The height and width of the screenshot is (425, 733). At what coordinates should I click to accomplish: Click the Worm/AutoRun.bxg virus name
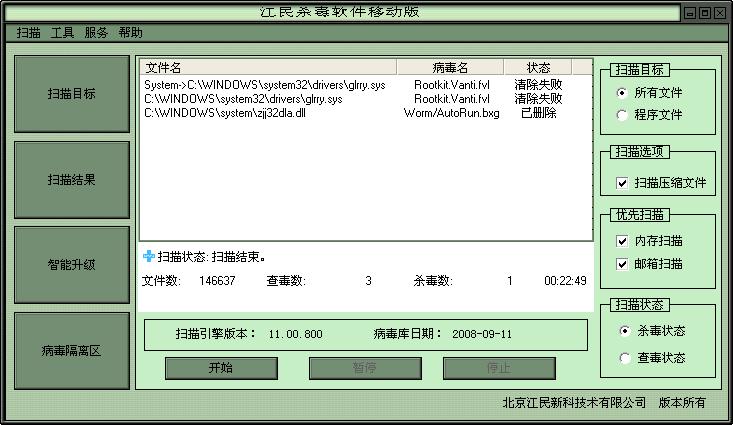(x=452, y=113)
